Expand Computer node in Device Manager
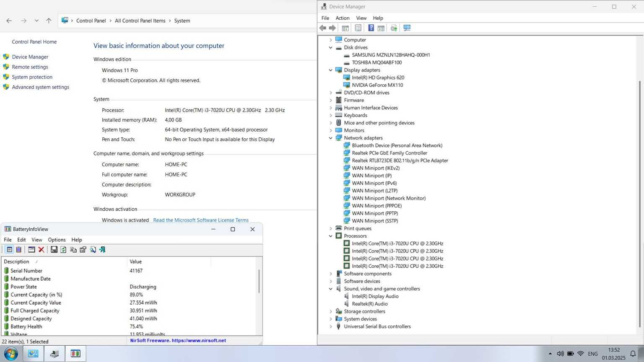 [x=331, y=40]
